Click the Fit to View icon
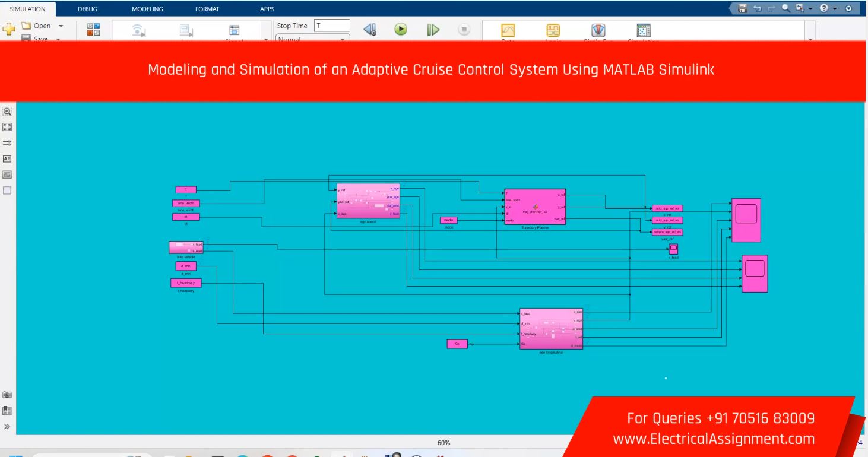 click(8, 127)
